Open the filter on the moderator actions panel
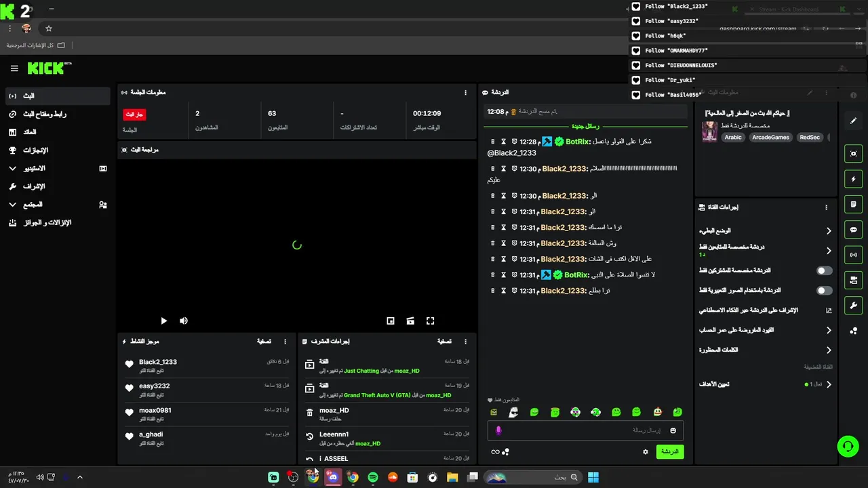This screenshot has height=488, width=868. pyautogui.click(x=444, y=342)
